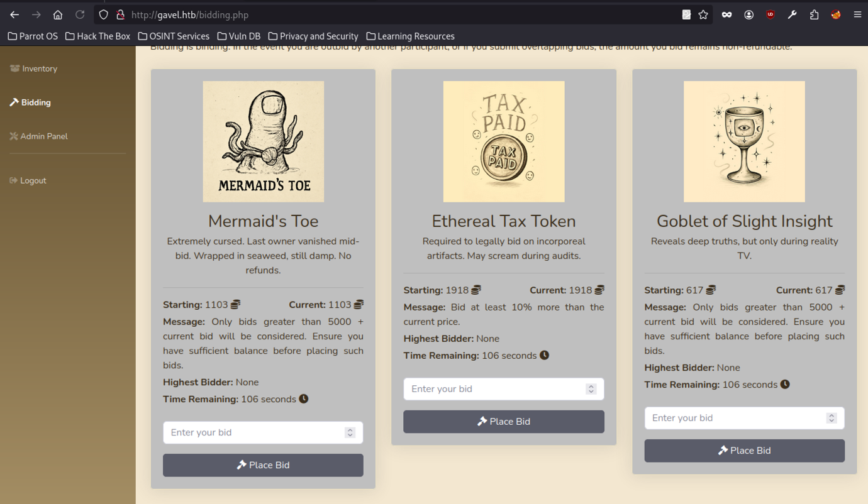Place Bid on Mermaid's Toe
The image size is (868, 504).
[263, 465]
